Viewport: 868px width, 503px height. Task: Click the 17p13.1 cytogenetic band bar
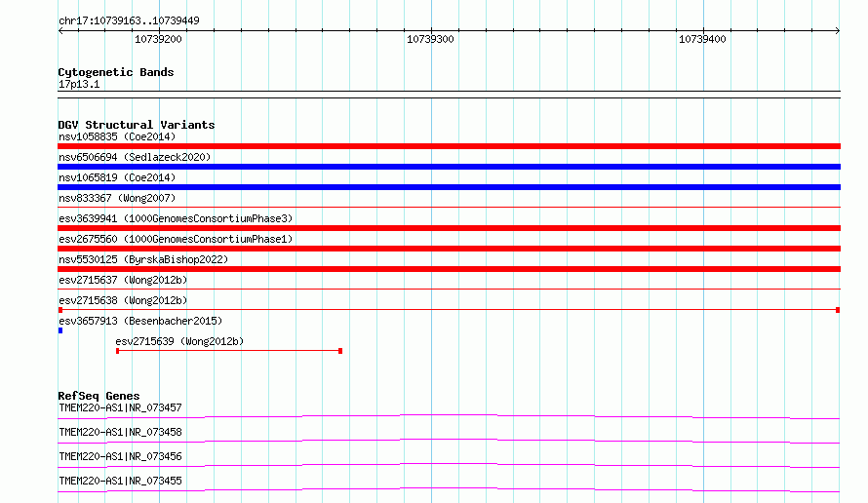coord(449,95)
